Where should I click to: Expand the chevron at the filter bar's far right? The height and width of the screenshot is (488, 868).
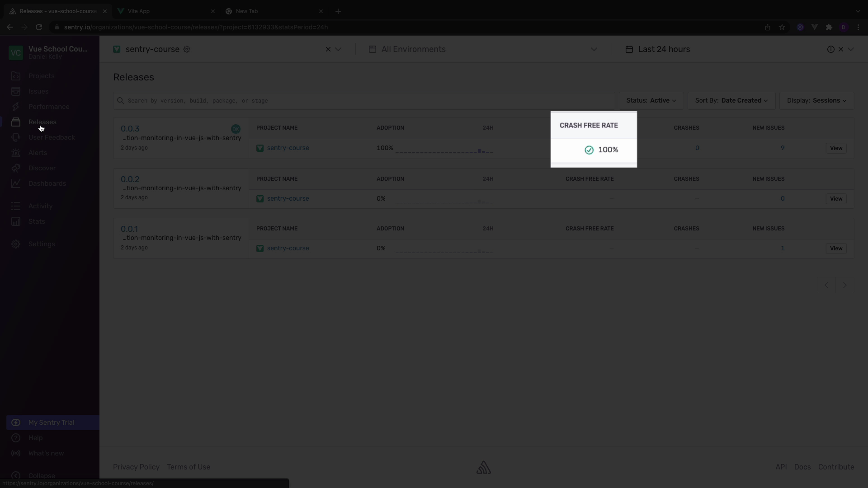(x=851, y=49)
